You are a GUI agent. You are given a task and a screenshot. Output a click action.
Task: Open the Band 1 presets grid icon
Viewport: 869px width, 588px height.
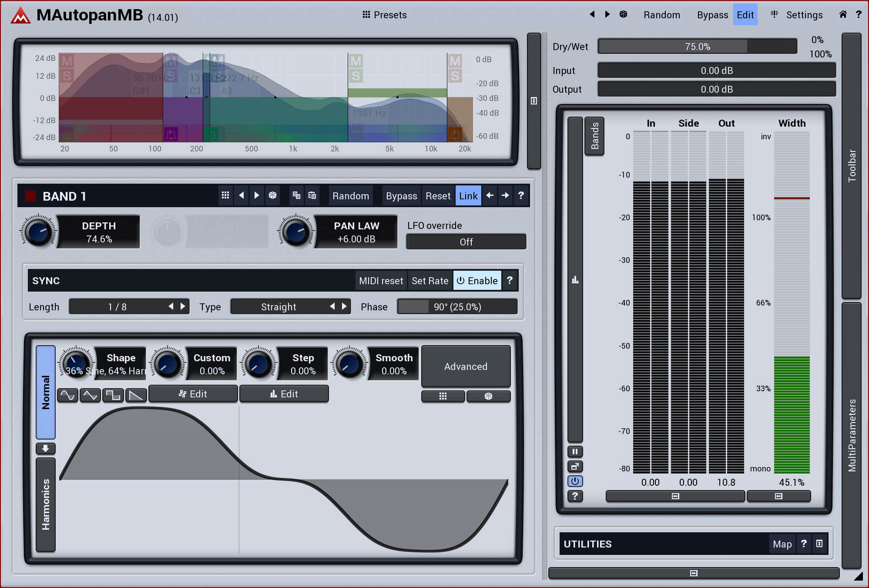tap(225, 195)
